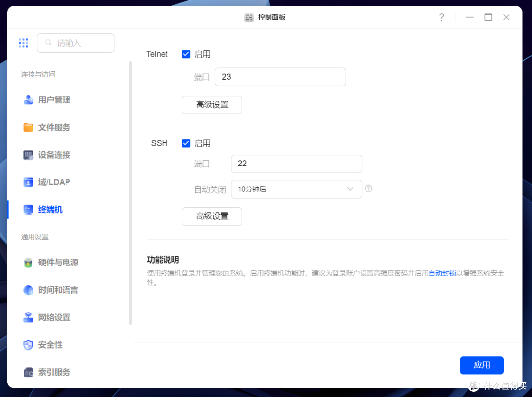532x397 pixels.
Task: Click the SSH 端口 field showing 22
Action: pos(296,164)
